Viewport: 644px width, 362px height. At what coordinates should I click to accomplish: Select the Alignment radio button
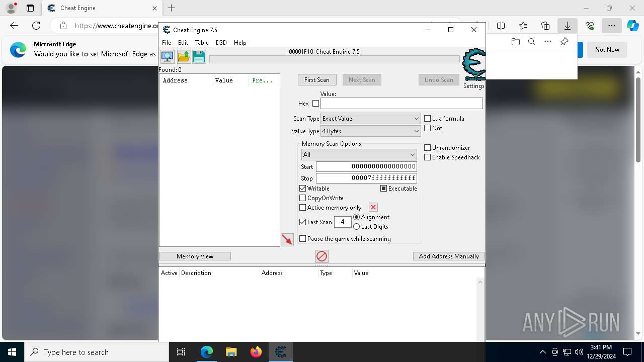357,217
